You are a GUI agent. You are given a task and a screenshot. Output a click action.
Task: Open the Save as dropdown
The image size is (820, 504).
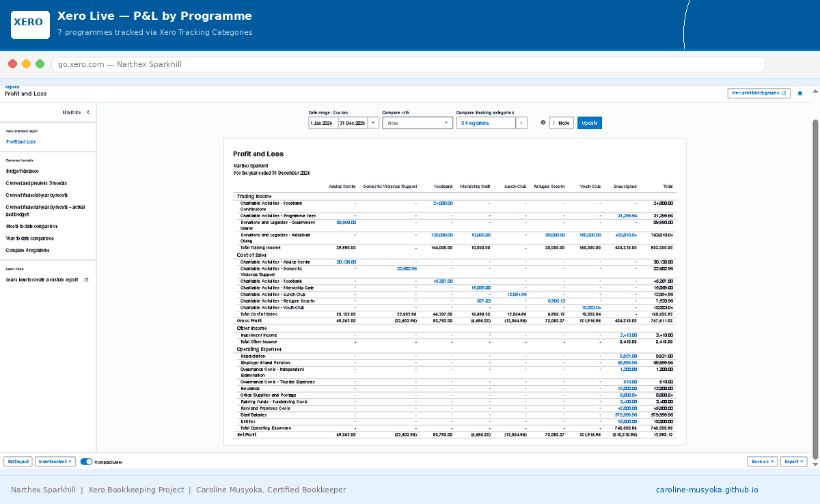[x=763, y=462]
